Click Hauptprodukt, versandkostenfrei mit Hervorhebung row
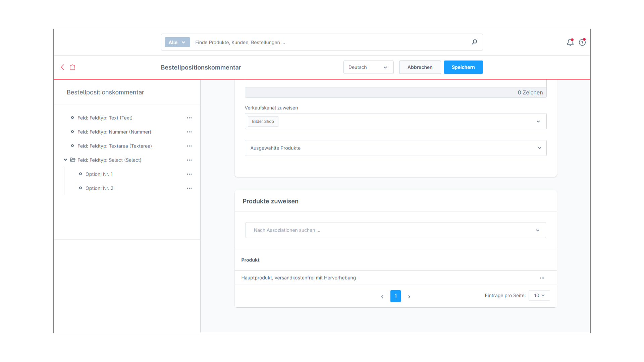This screenshot has width=644, height=362. click(x=396, y=278)
